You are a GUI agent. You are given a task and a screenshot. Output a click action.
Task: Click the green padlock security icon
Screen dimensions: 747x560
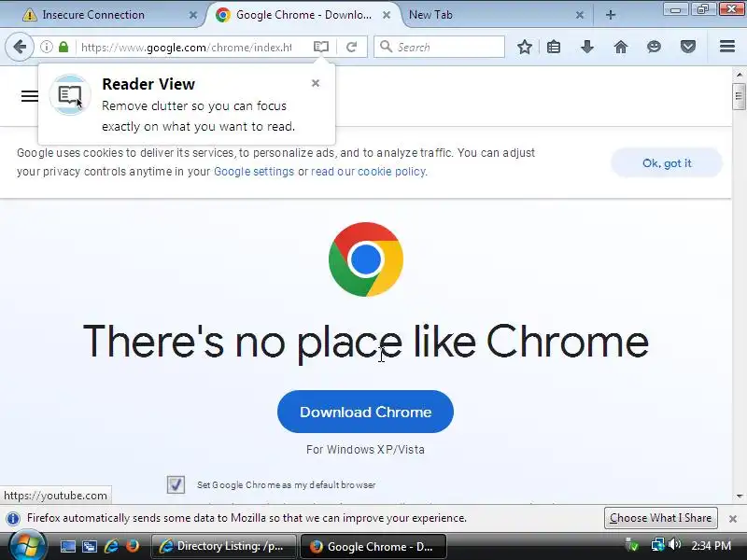pyautogui.click(x=63, y=47)
